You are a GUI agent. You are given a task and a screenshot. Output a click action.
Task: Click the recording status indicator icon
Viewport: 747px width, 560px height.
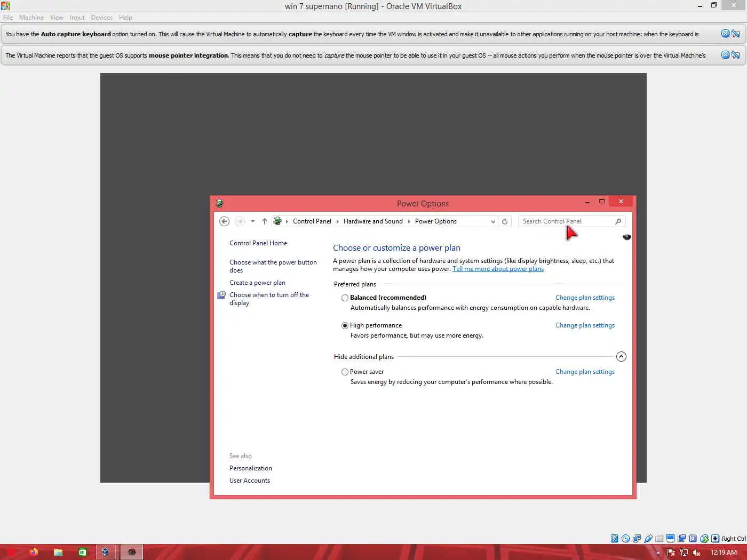click(681, 539)
